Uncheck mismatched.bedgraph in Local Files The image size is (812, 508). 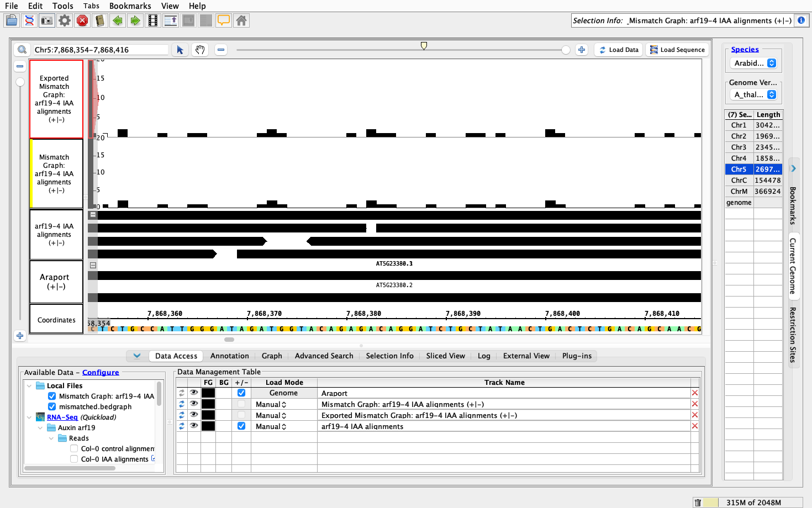click(52, 406)
